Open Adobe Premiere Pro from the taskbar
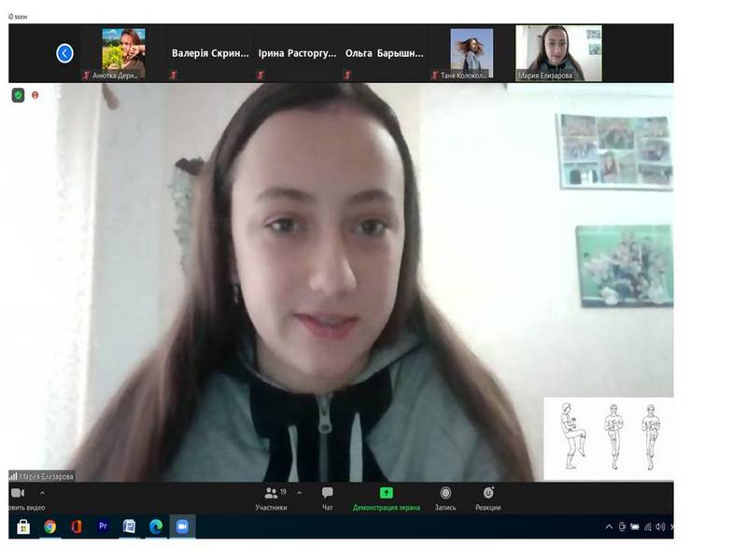Viewport: 747px width, 560px height. 103,526
